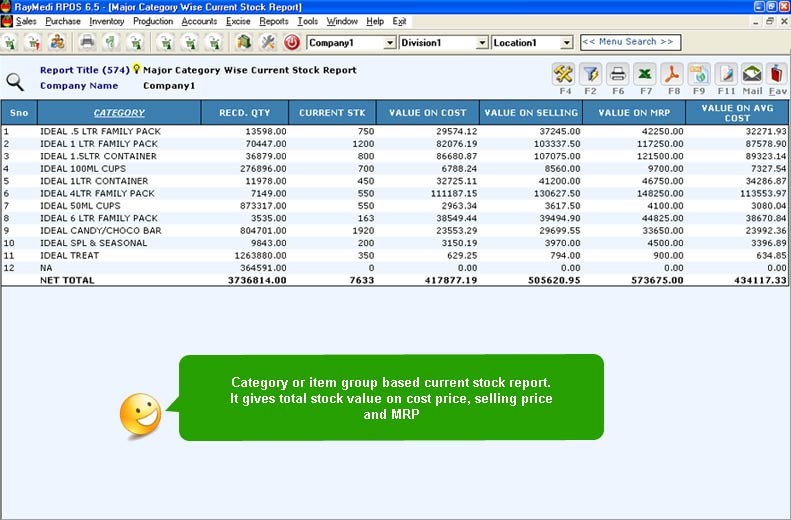The image size is (791, 520).
Task: Open the Sales menu
Action: [x=26, y=21]
